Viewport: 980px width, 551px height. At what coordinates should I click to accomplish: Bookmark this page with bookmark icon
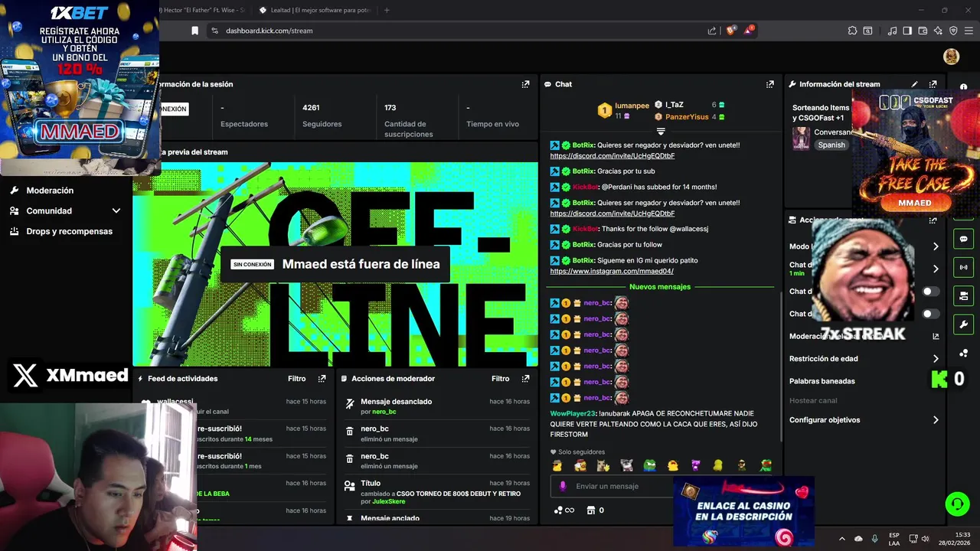point(194,31)
